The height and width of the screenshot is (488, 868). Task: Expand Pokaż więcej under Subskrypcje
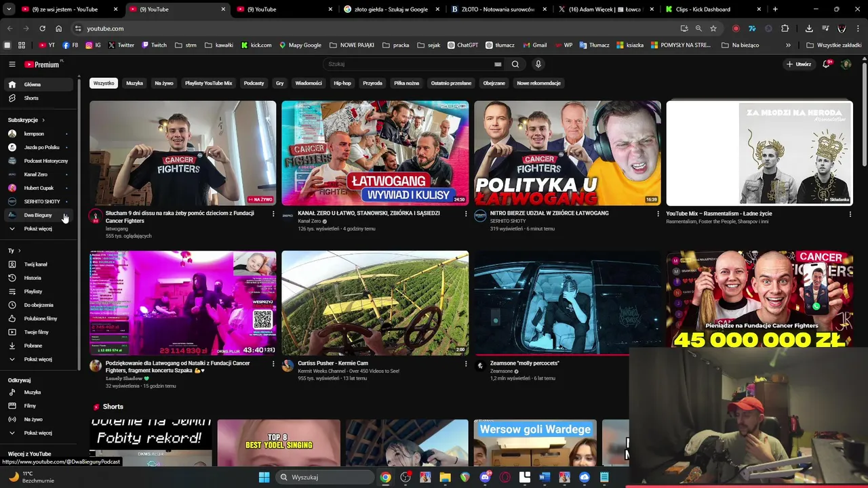(38, 229)
